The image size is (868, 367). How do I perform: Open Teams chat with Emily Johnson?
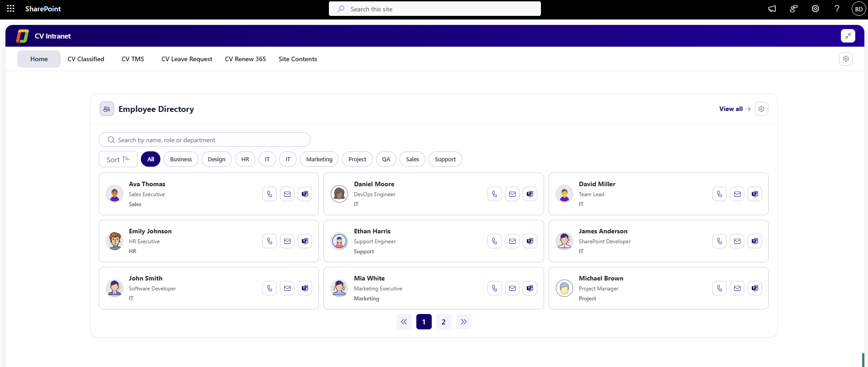pos(305,241)
